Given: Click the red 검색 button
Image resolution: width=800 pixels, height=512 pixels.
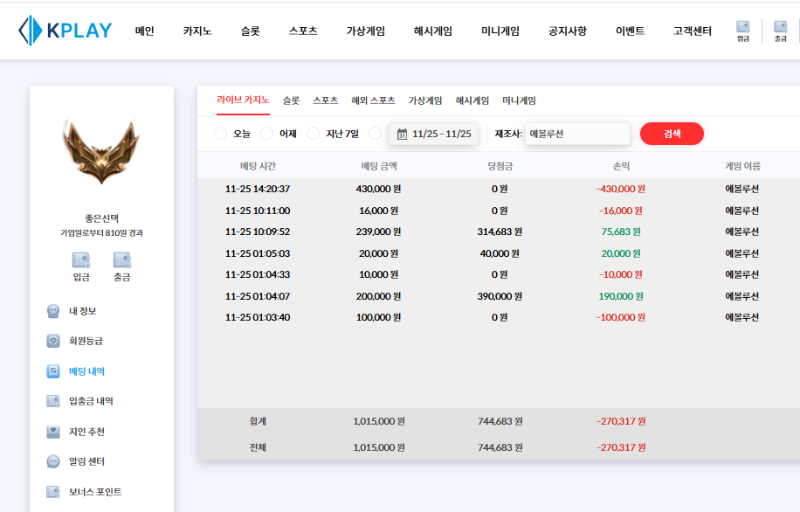Looking at the screenshot, I should click(x=672, y=134).
